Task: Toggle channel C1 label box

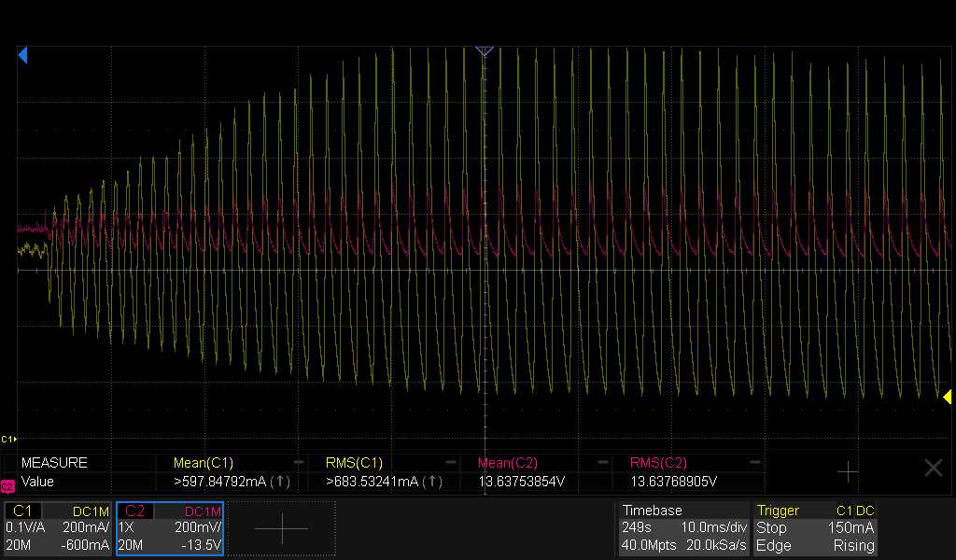Action: pyautogui.click(x=22, y=511)
